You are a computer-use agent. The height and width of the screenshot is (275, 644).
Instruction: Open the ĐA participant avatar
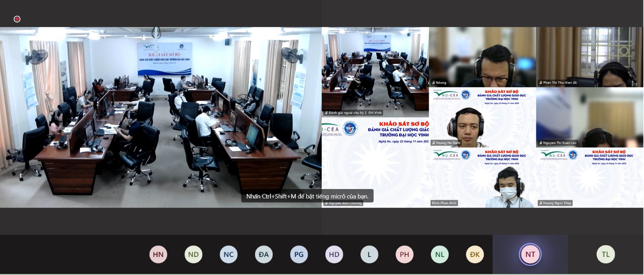[264, 254]
